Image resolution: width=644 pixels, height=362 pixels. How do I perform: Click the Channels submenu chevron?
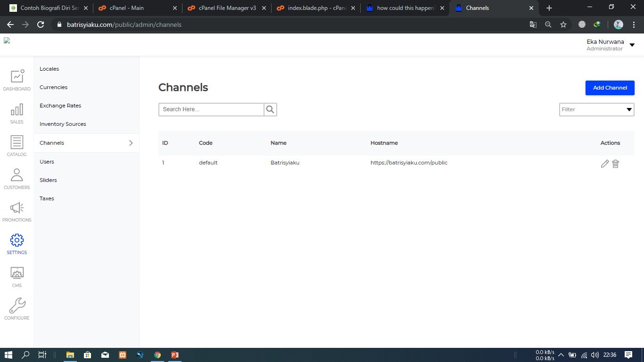(131, 143)
